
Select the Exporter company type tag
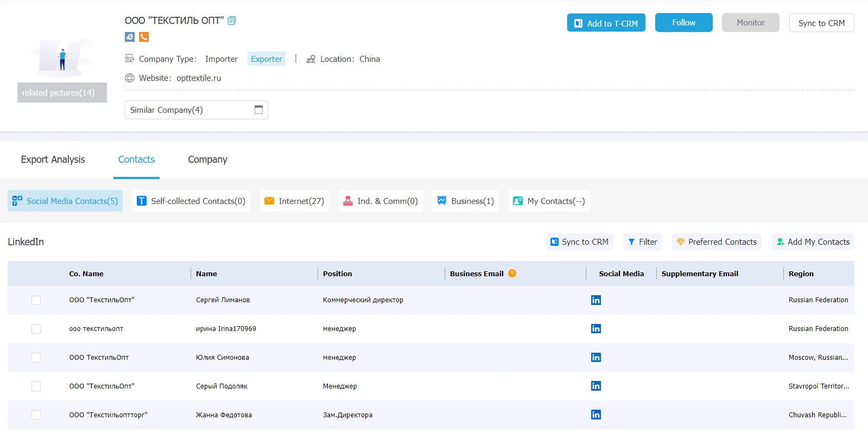click(x=267, y=59)
